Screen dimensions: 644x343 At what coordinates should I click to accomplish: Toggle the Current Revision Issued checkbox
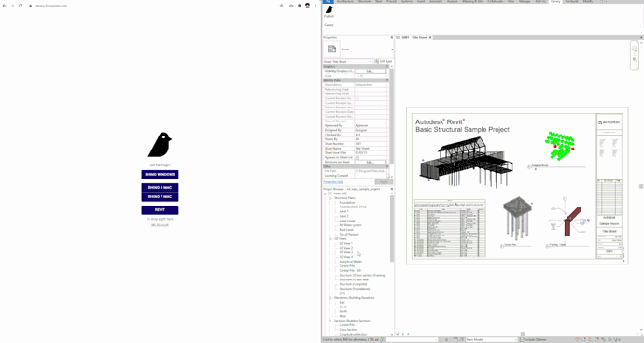click(357, 98)
